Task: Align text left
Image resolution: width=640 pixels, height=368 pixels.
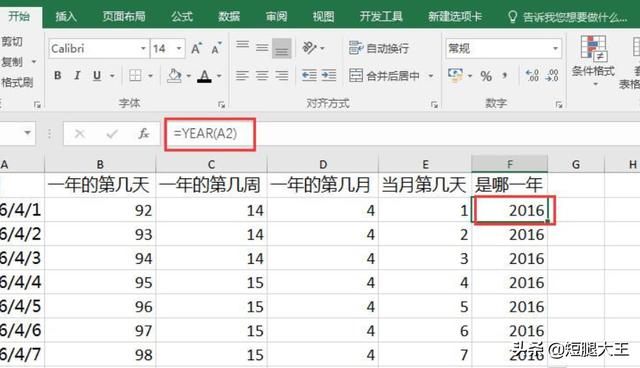Action: click(242, 75)
